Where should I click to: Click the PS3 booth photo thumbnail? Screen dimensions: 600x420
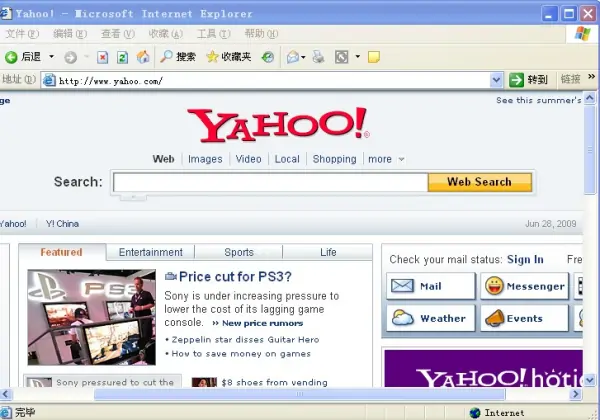click(x=92, y=317)
